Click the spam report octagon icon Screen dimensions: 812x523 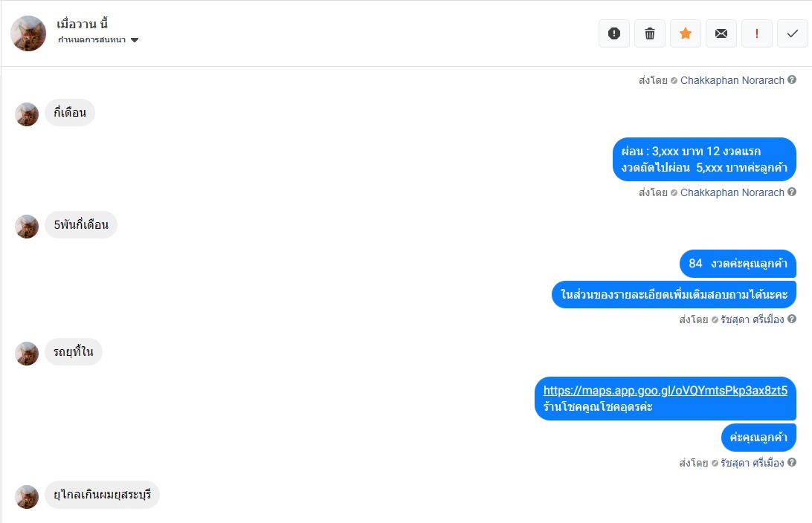[614, 33]
